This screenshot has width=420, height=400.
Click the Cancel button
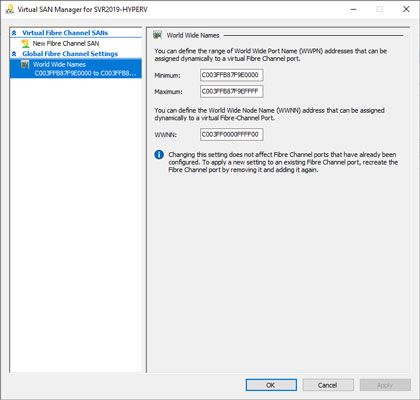click(328, 385)
